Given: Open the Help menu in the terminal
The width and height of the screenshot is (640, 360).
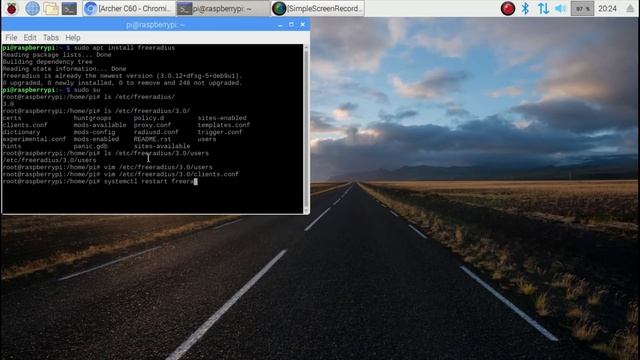Looking at the screenshot, I should click(x=73, y=38).
